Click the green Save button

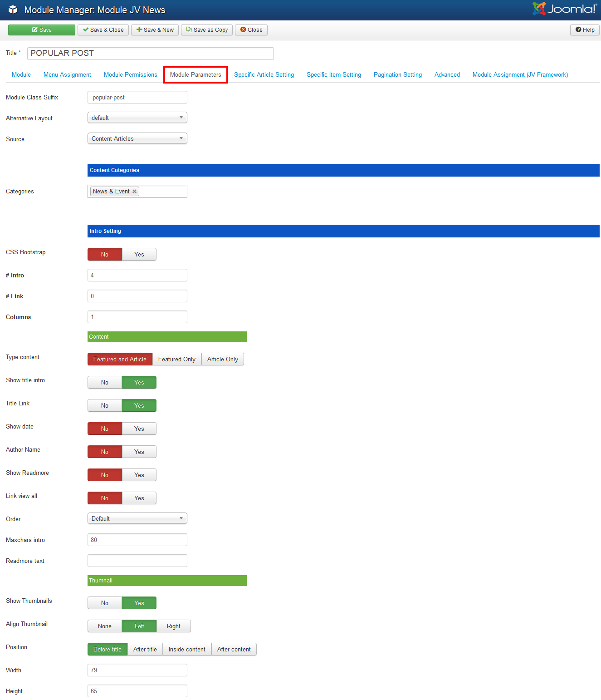(x=42, y=30)
